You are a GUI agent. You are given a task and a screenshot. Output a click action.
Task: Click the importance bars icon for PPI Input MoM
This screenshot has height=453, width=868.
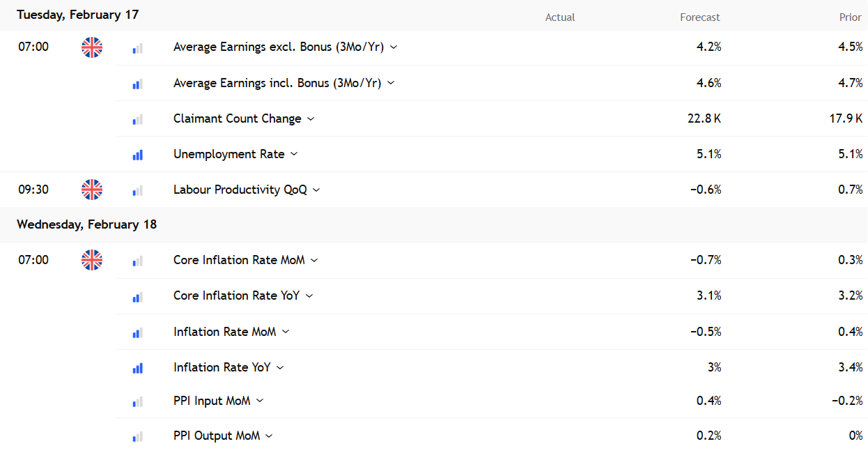point(138,401)
